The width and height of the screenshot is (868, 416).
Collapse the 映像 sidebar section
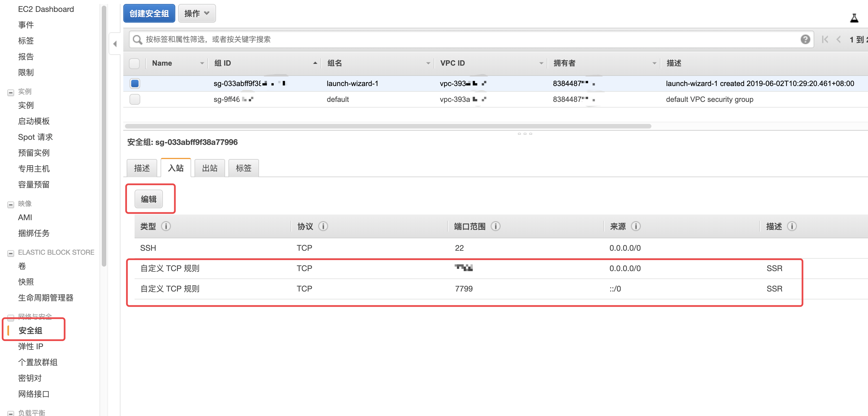[x=11, y=204]
